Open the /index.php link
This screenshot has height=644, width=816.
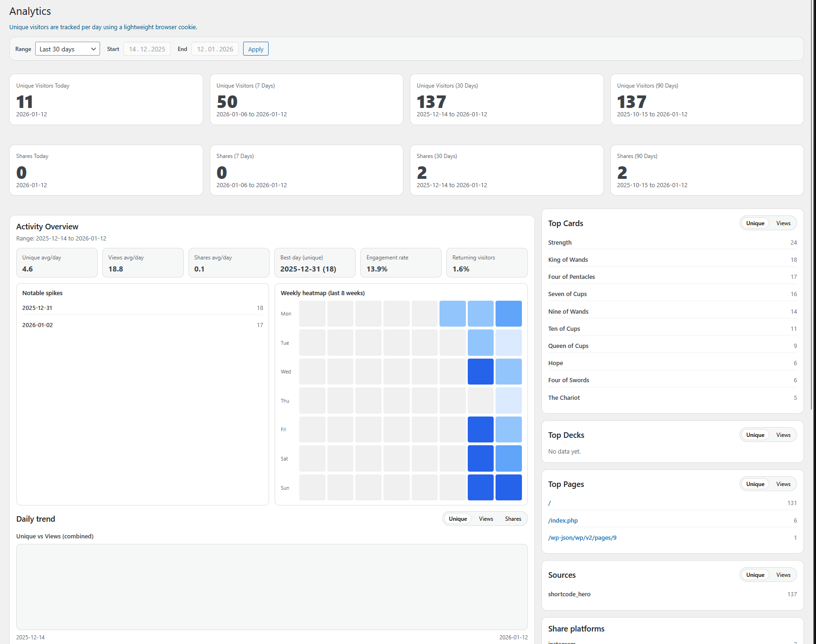563,520
